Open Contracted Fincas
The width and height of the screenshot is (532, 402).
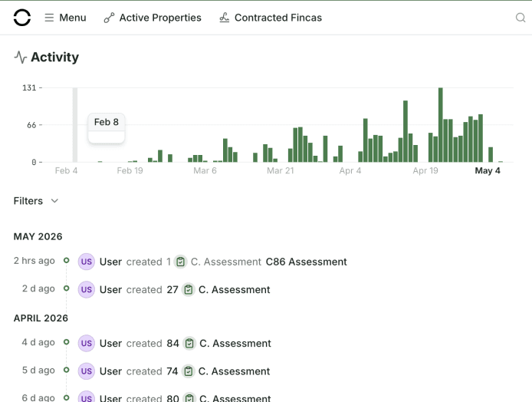271,18
